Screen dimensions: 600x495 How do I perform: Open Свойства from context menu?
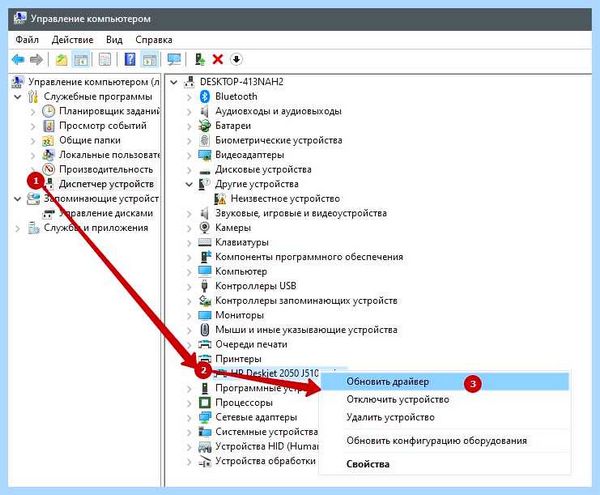click(x=444, y=464)
